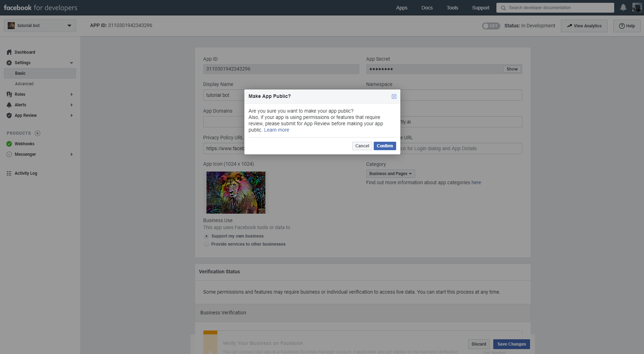Click the Messenger circle check icon
644x354 pixels.
(x=9, y=154)
